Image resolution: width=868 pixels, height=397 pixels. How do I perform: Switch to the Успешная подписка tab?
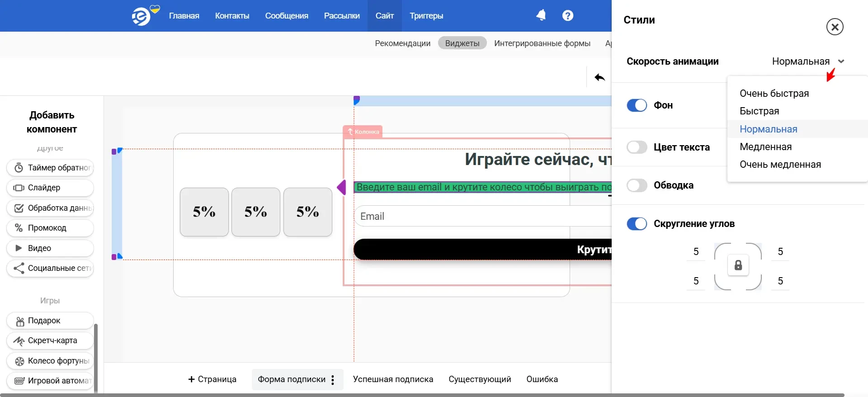click(392, 379)
